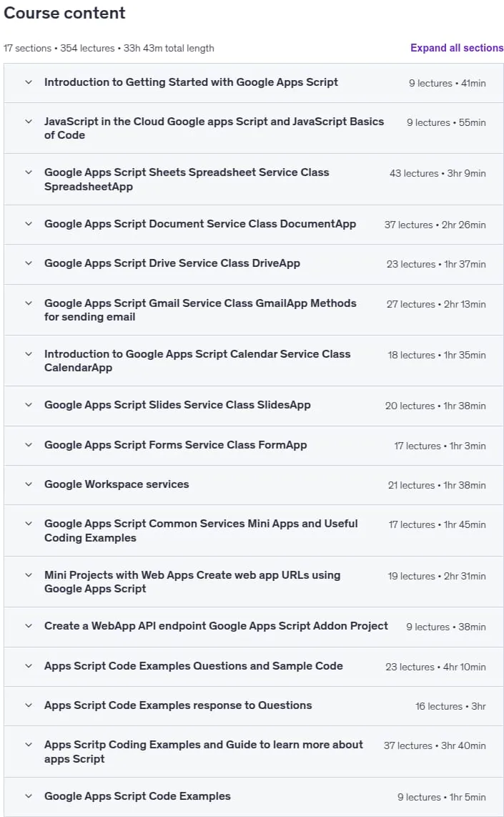
Task: Click the Course content heading
Action: pyautogui.click(x=64, y=12)
